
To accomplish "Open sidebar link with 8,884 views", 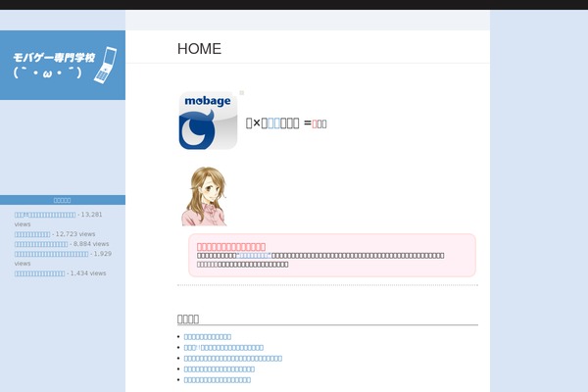I will 41,244.
